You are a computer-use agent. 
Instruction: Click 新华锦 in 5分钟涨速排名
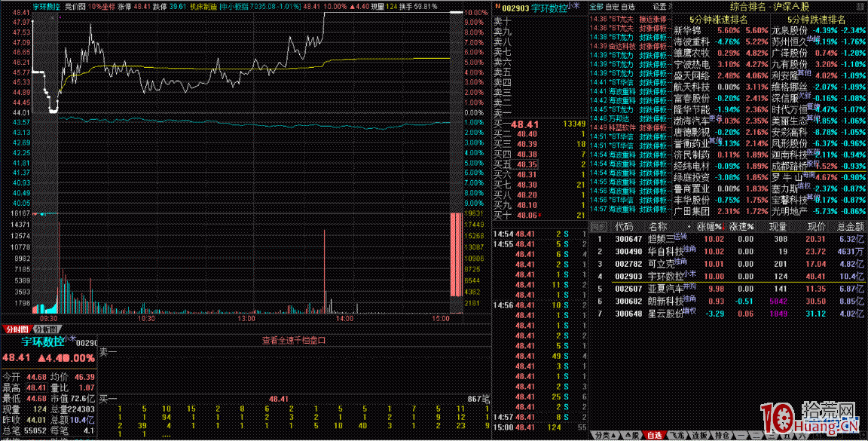(687, 30)
